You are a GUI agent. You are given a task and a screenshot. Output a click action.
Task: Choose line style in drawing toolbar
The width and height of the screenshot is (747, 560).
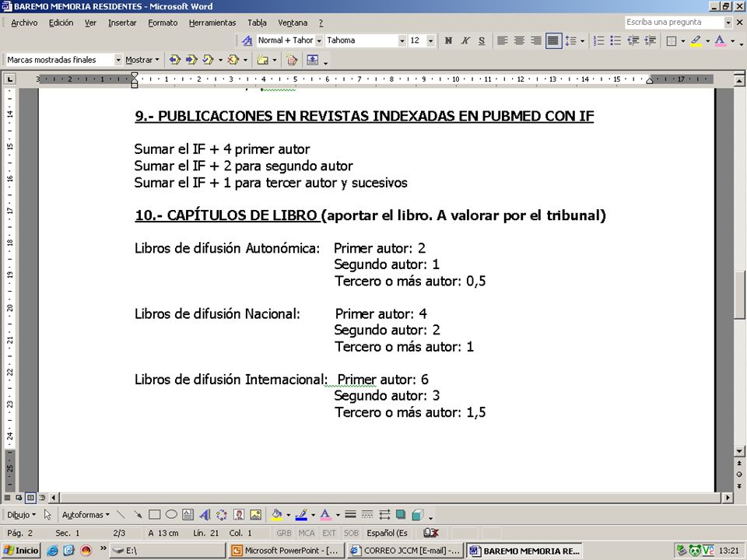point(350,515)
